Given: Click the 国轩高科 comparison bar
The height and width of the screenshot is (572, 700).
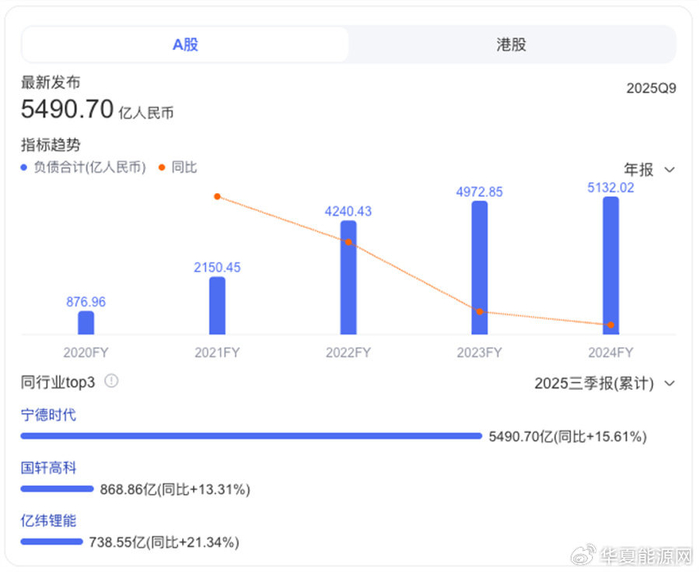Looking at the screenshot, I should coord(57,489).
